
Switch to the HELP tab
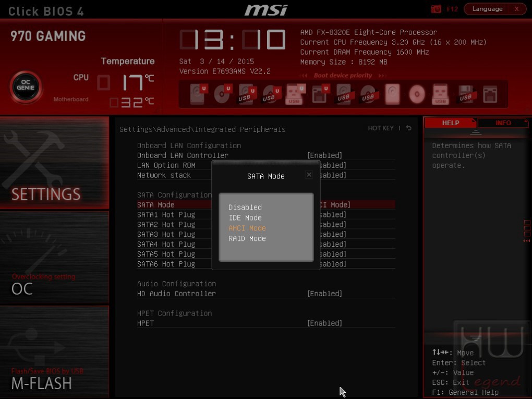point(451,123)
